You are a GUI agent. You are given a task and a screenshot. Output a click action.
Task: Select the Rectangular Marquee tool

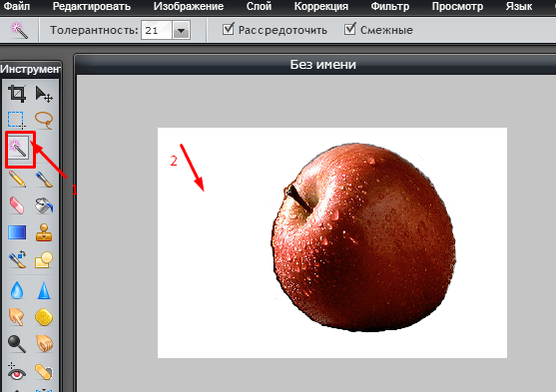17,120
